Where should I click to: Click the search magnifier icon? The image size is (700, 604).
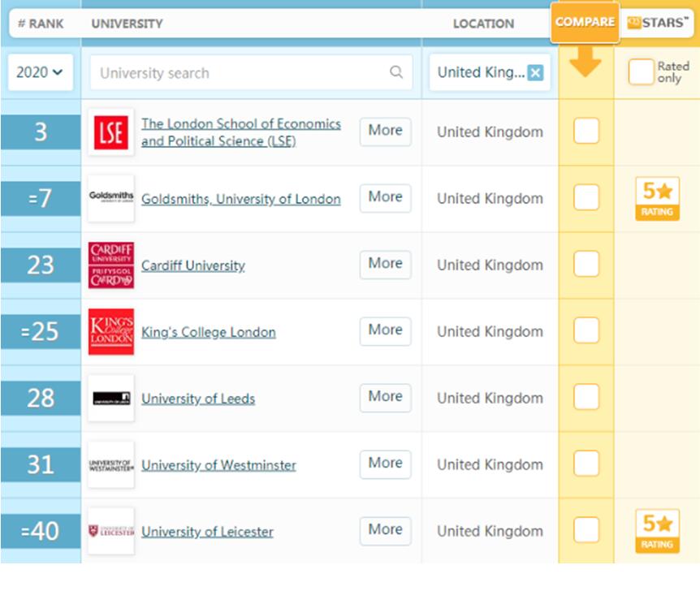[x=396, y=72]
